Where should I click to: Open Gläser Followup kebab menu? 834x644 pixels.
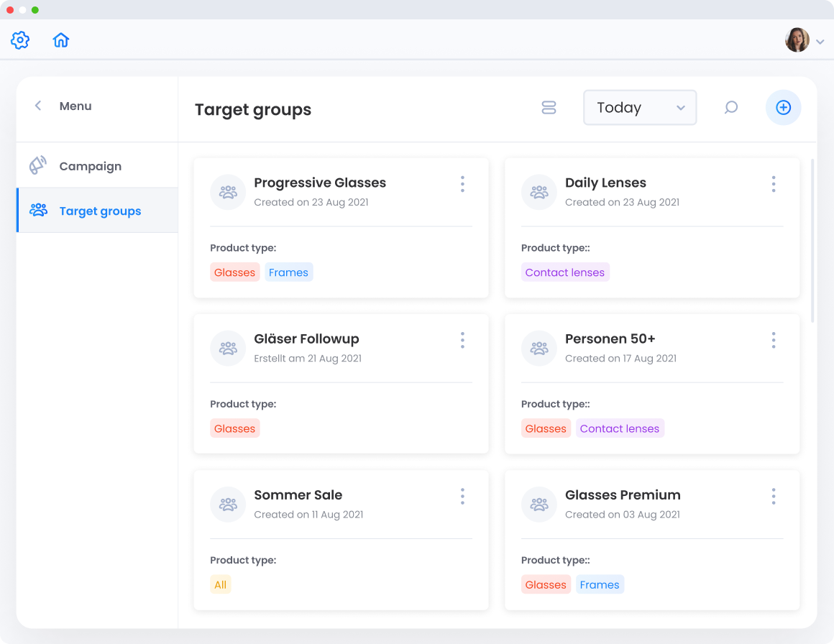coord(462,340)
